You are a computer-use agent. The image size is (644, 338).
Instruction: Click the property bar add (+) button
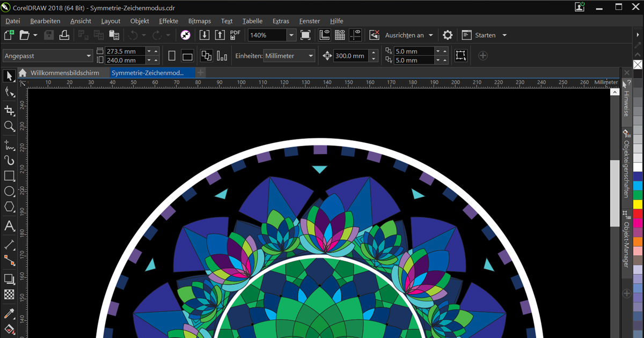pos(482,56)
